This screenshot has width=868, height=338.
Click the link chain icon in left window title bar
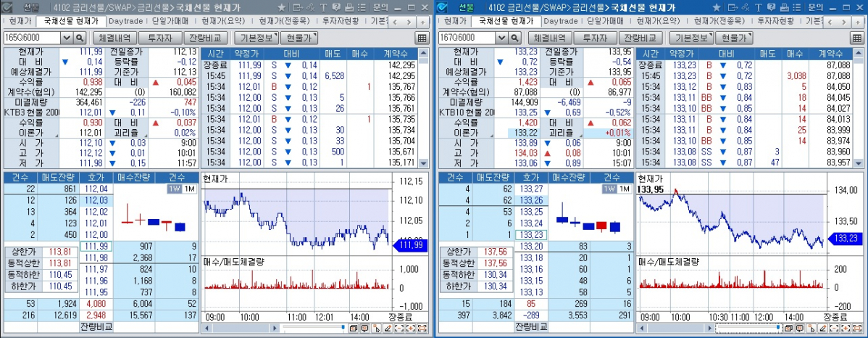(x=310, y=8)
